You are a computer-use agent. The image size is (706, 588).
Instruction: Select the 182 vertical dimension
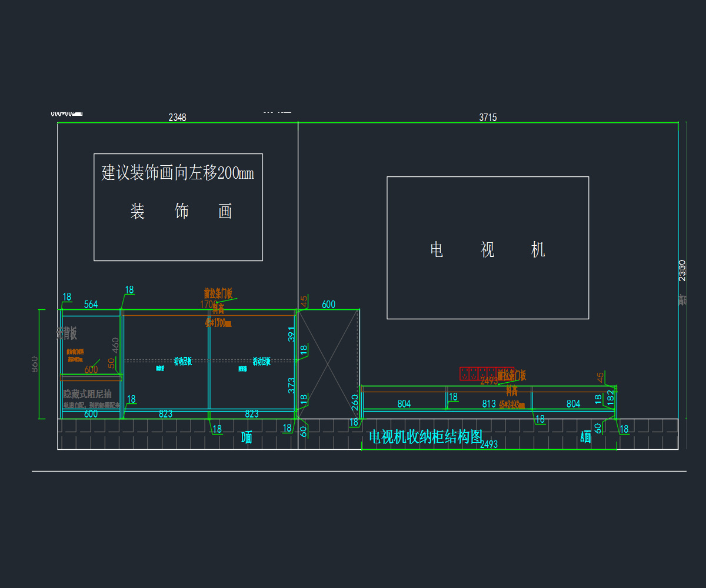610,397
